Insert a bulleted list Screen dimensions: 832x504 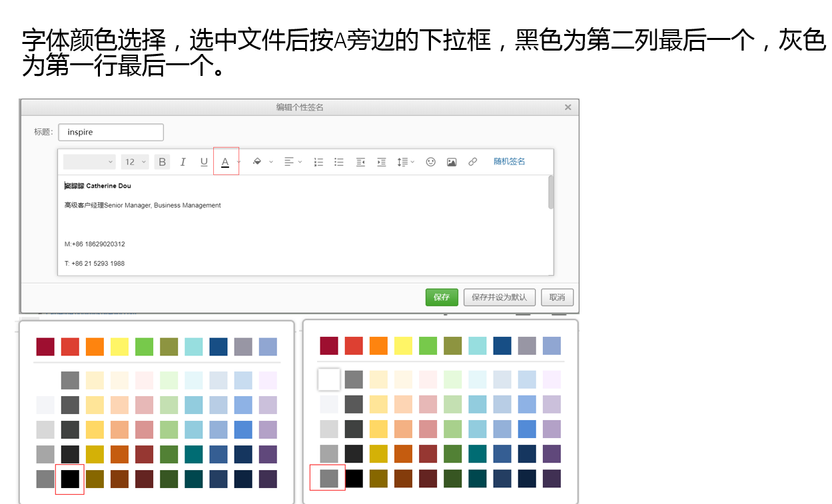tap(339, 162)
